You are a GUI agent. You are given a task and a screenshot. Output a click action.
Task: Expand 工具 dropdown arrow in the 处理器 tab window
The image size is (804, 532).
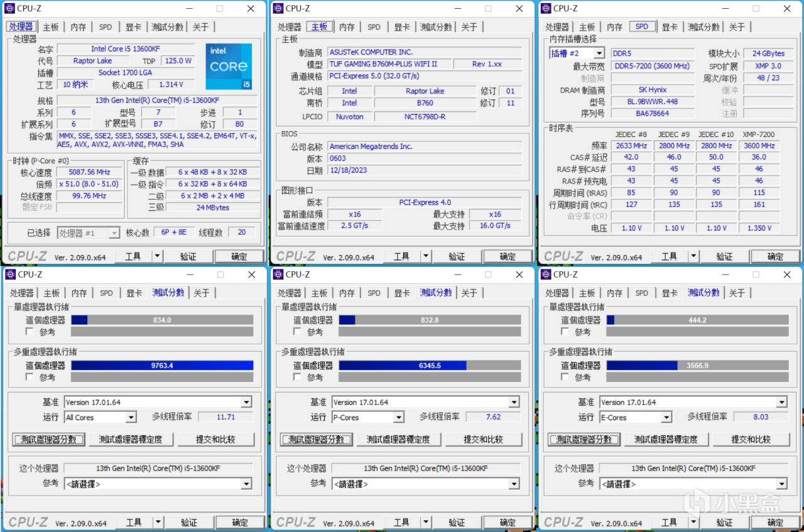[158, 256]
